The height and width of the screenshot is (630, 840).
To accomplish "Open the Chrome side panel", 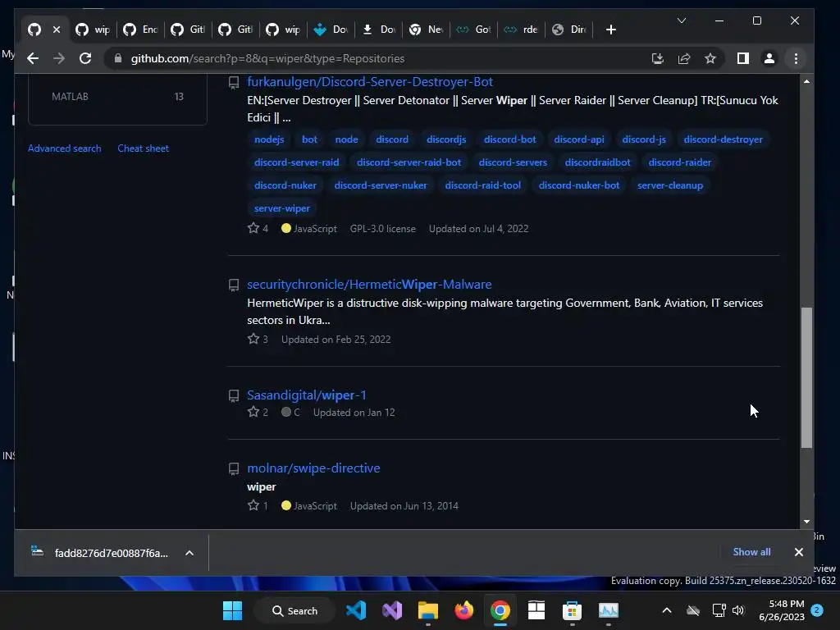I will [743, 58].
